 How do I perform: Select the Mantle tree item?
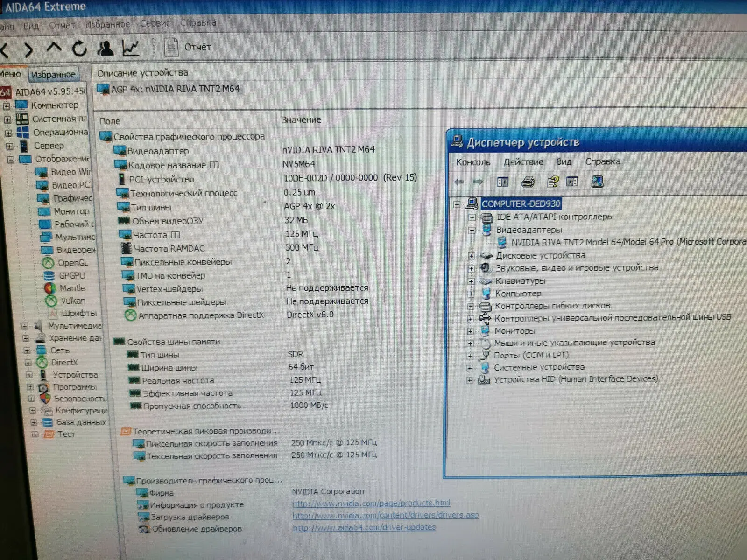click(x=72, y=288)
